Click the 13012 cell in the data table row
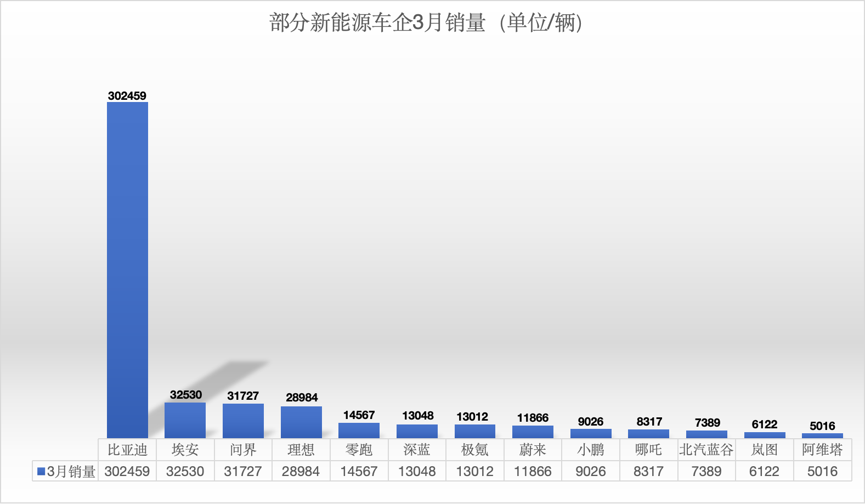The image size is (865, 504). click(x=475, y=471)
